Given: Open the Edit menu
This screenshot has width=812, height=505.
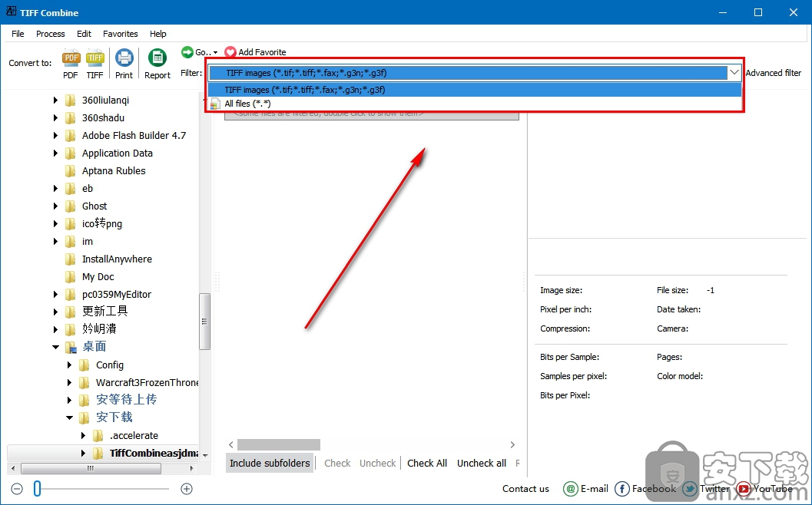Looking at the screenshot, I should point(84,34).
